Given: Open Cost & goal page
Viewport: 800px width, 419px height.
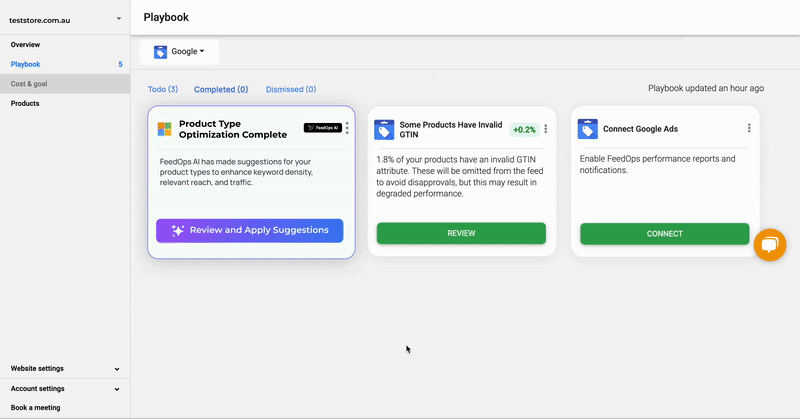Looking at the screenshot, I should coord(65,84).
